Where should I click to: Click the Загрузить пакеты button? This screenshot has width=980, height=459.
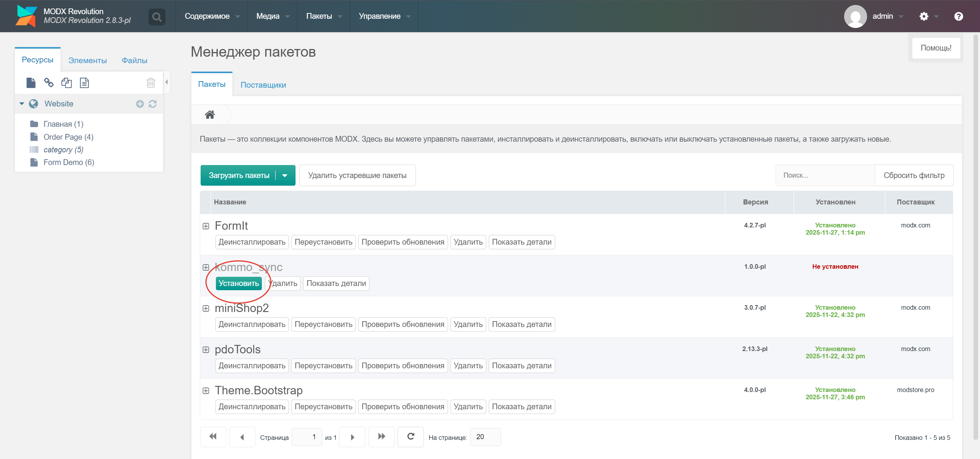[239, 175]
